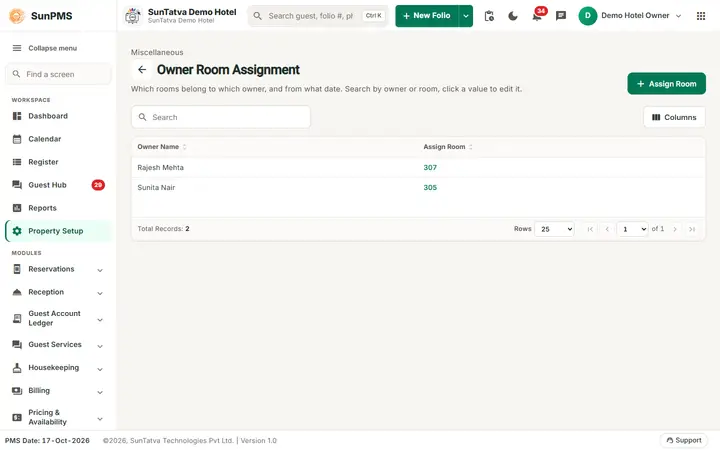Edit room value 305
Screen dimensions: 720x450
tap(430, 187)
